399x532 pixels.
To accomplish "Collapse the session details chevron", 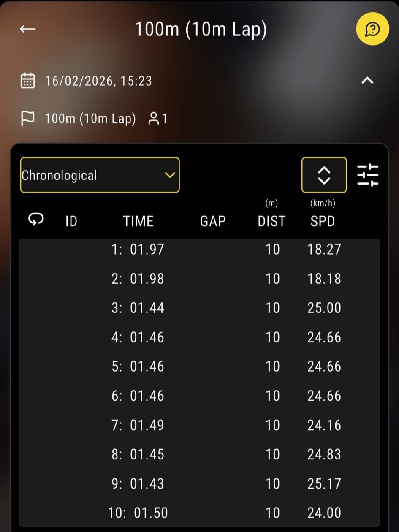I will pos(367,80).
